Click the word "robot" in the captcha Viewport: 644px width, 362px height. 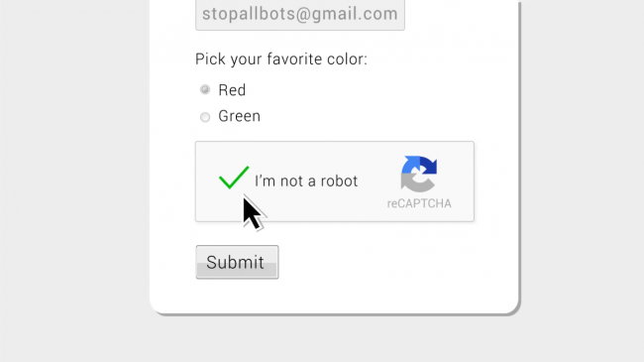[x=339, y=181]
